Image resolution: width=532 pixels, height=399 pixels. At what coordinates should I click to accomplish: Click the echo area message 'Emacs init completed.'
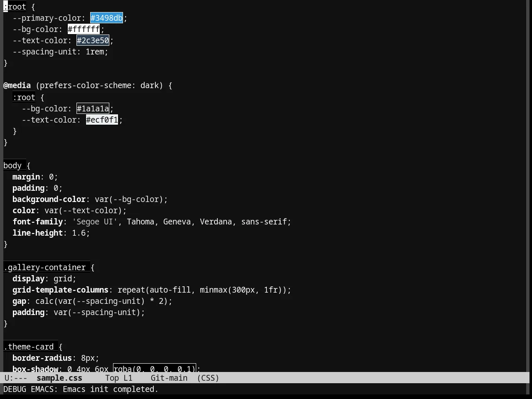pyautogui.click(x=111, y=389)
